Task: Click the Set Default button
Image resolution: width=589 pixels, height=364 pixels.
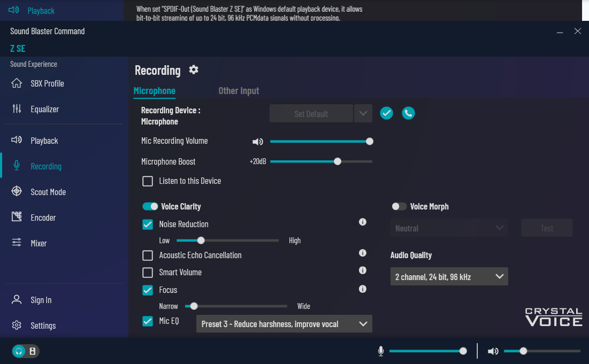Action: pos(311,113)
